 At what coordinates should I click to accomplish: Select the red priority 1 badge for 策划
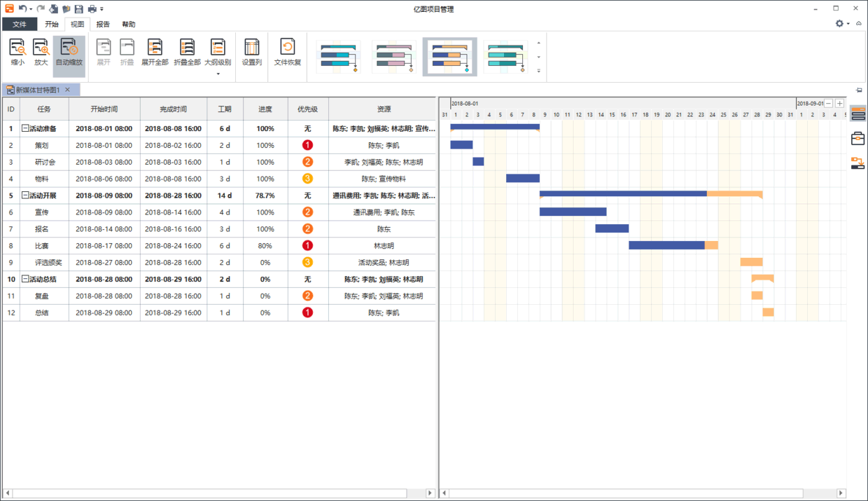coord(307,146)
